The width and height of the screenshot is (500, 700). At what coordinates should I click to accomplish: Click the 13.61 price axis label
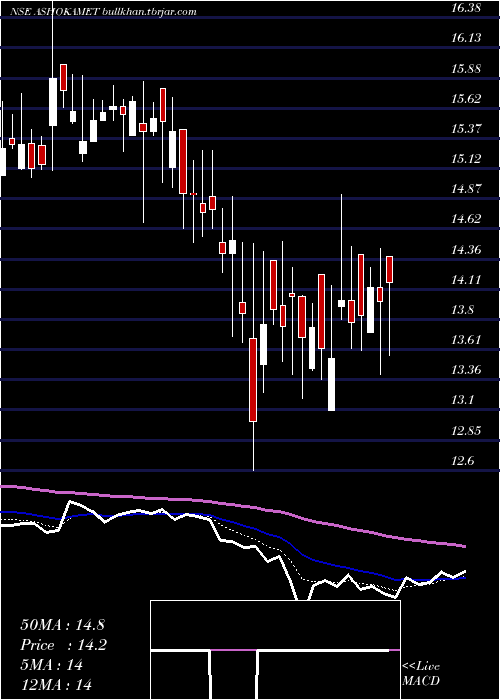466,340
